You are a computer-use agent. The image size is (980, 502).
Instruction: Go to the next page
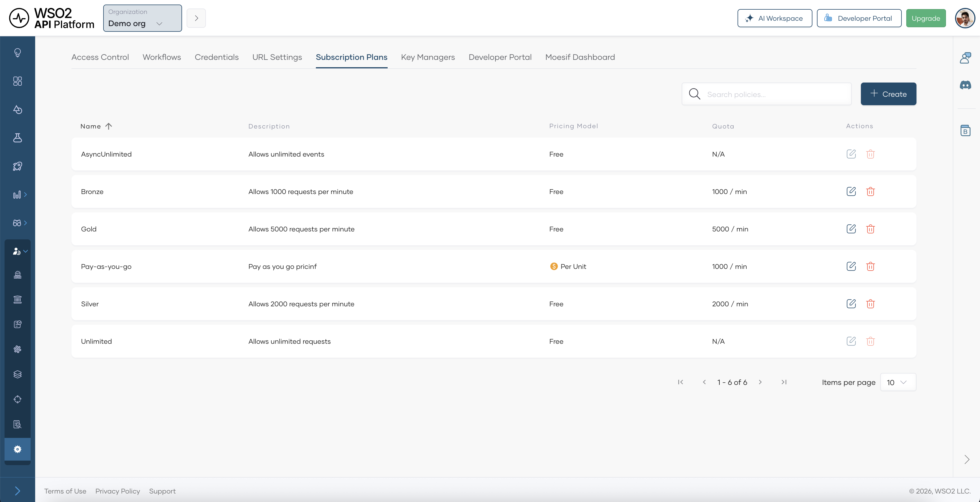click(x=760, y=382)
